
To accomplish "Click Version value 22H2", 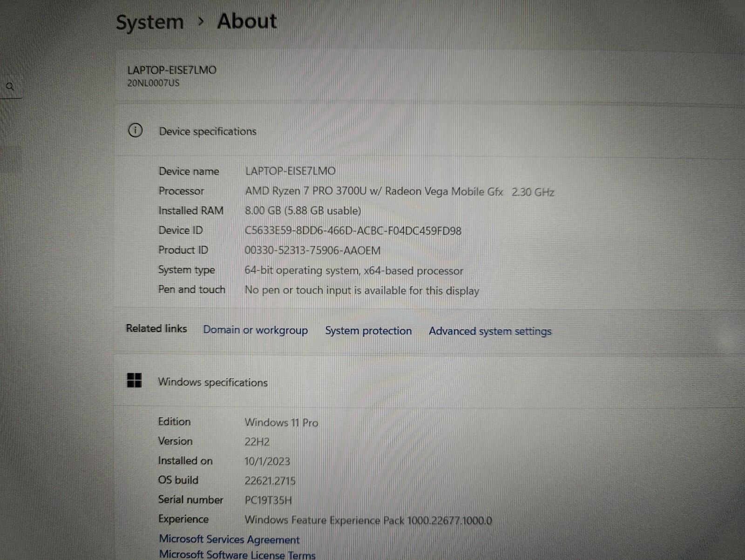I will click(x=257, y=442).
